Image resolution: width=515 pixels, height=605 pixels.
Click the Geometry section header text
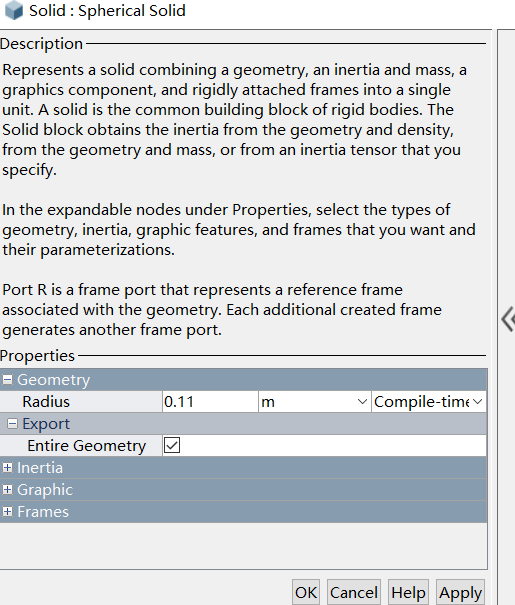pyautogui.click(x=54, y=380)
